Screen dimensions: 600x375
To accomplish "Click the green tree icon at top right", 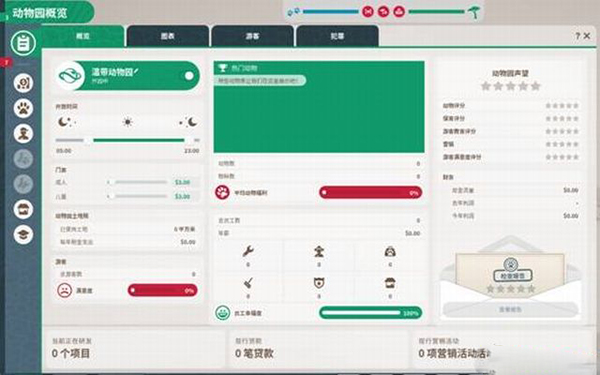I will pyautogui.click(x=474, y=12).
